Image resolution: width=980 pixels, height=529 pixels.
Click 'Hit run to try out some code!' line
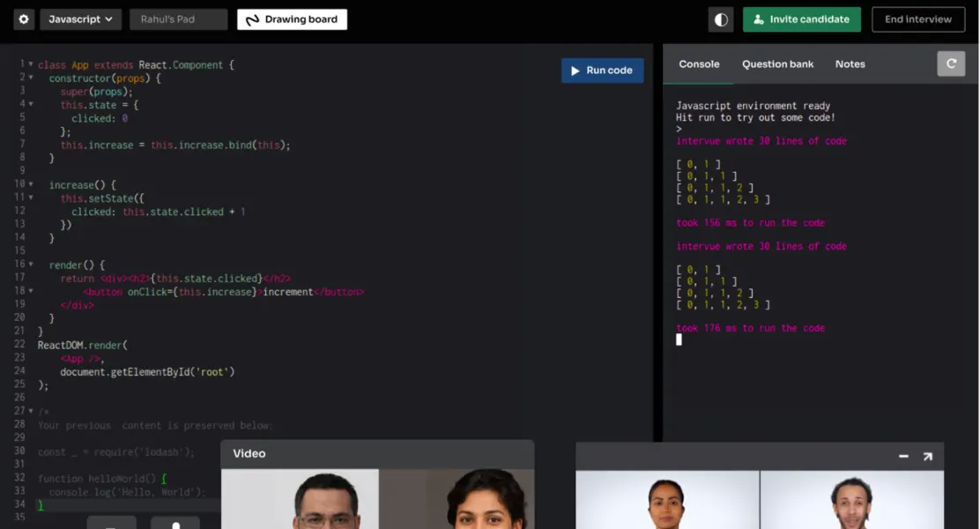755,117
